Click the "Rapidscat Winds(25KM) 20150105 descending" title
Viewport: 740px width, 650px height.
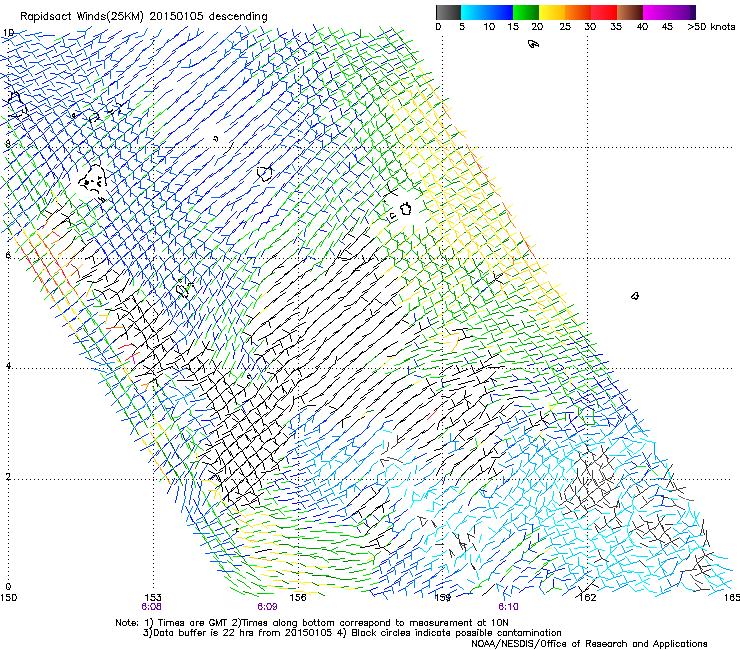point(143,17)
